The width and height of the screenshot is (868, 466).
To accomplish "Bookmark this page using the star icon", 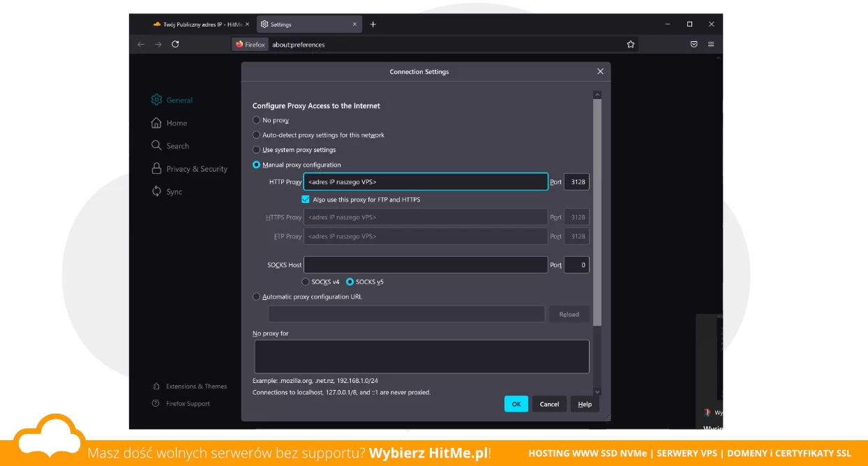I will (x=631, y=44).
